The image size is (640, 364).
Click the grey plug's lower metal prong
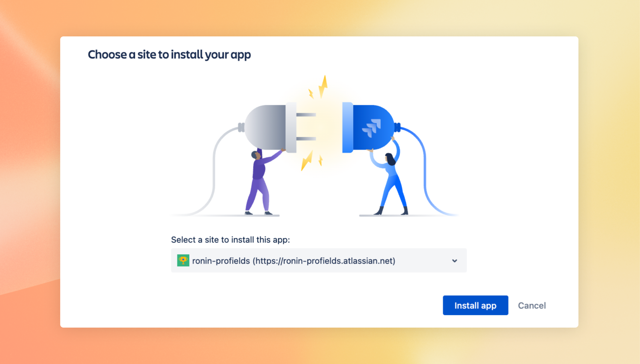point(306,139)
